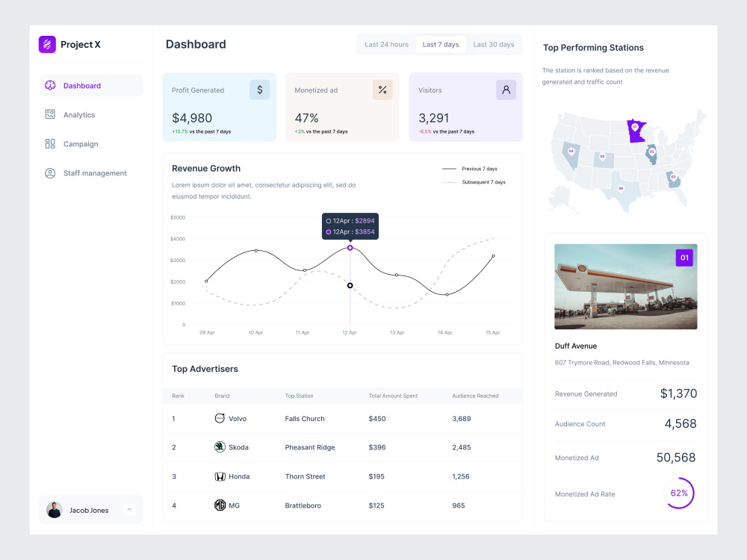Expand the Jacob Jones profile chevron

pyautogui.click(x=129, y=509)
